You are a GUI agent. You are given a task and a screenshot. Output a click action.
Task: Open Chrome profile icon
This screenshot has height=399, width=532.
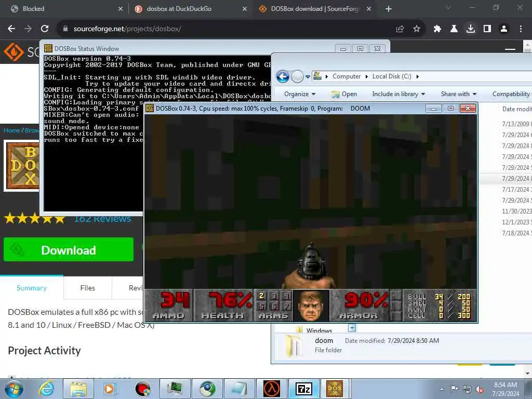[x=504, y=29]
